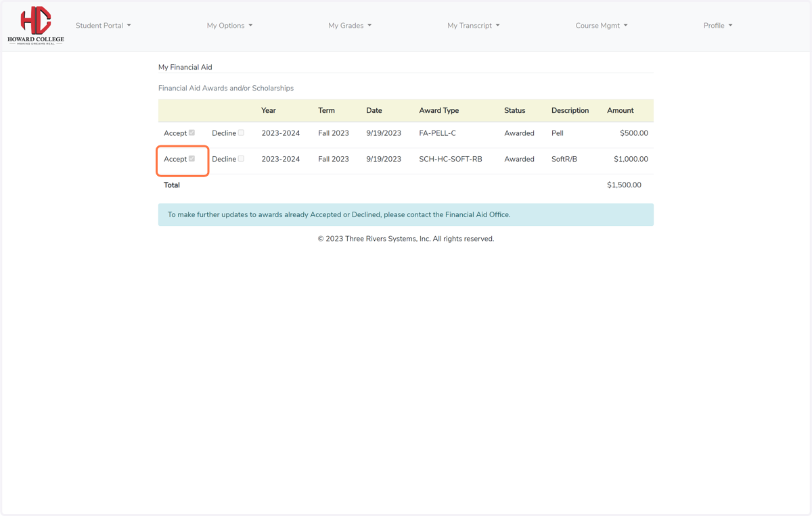
Task: Click the SCH-HC-SOFT-RB award type cell
Action: coord(451,159)
